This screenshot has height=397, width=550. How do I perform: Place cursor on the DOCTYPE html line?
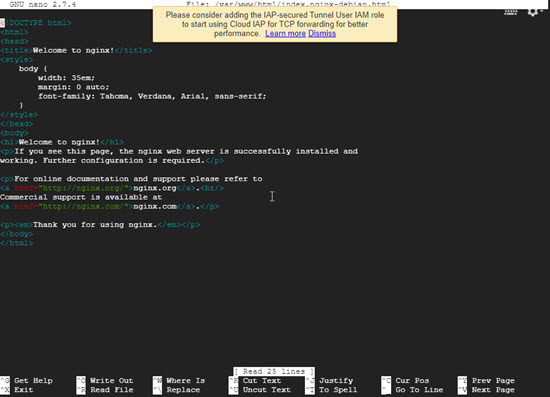click(36, 23)
